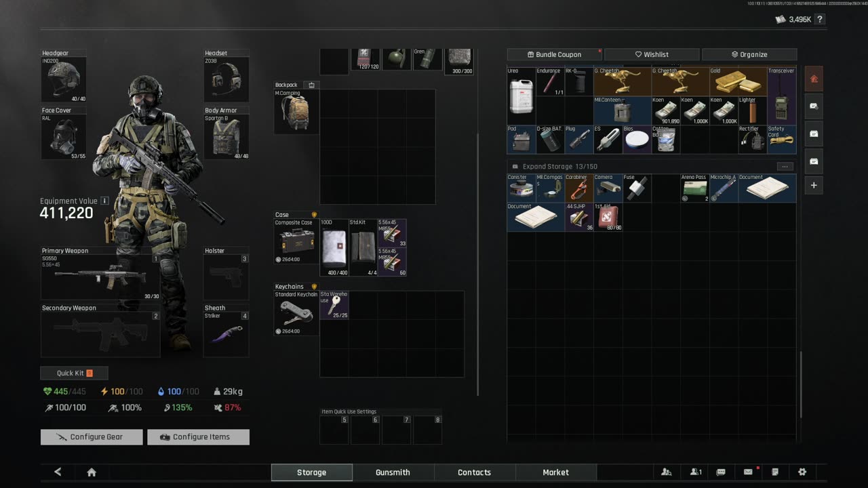Screen dimensions: 868x488
Task: Open the Bundle Coupon button
Action: click(554, 54)
